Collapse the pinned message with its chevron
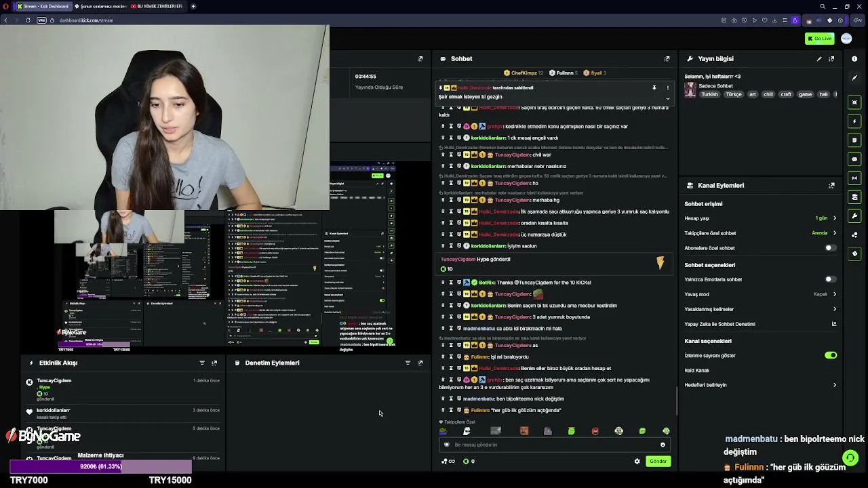The height and width of the screenshot is (488, 868). pyautogui.click(x=667, y=98)
